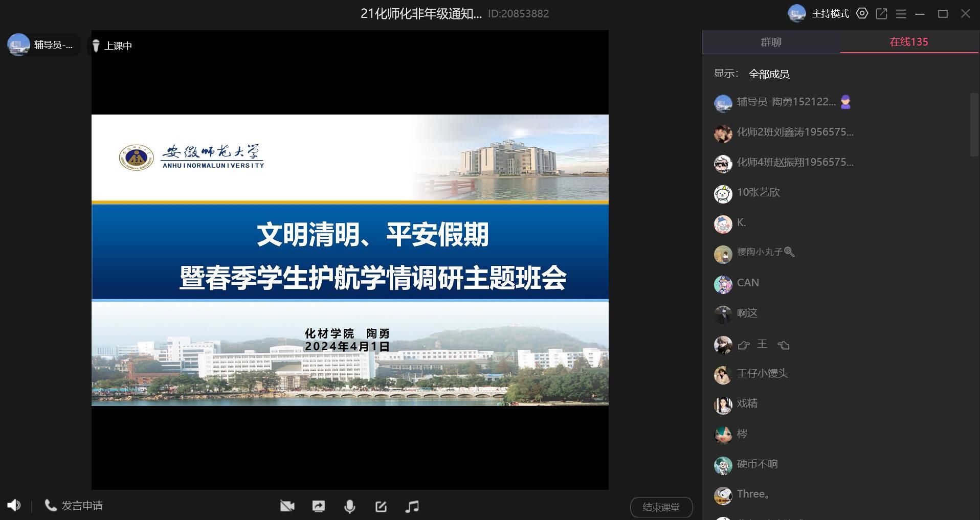Open the hamburger menu in title bar
The width and height of the screenshot is (980, 520).
(901, 14)
